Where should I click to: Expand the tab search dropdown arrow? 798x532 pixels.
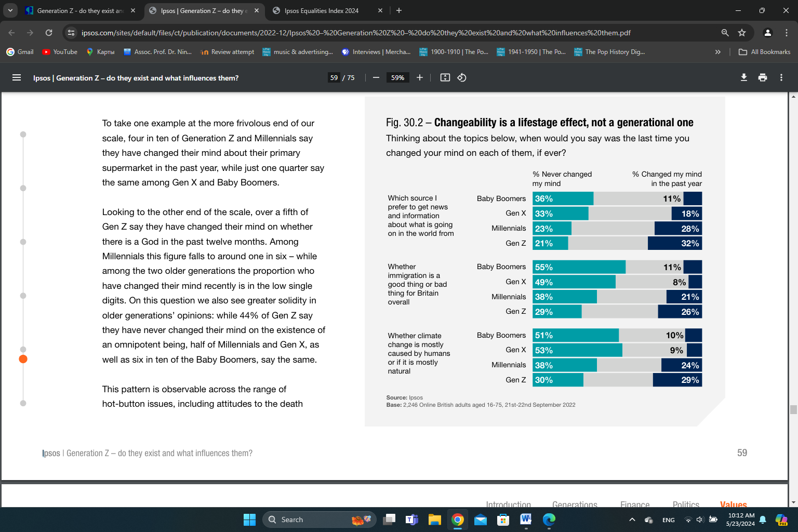(x=10, y=10)
